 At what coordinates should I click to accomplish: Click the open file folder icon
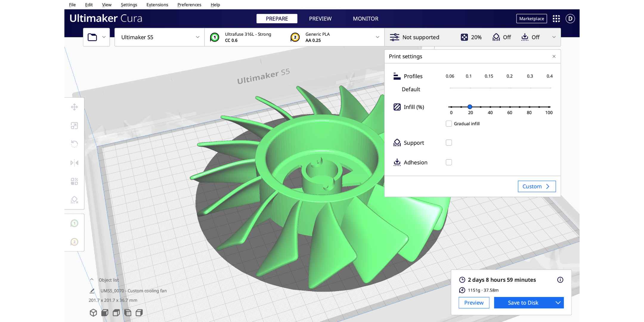pyautogui.click(x=92, y=37)
